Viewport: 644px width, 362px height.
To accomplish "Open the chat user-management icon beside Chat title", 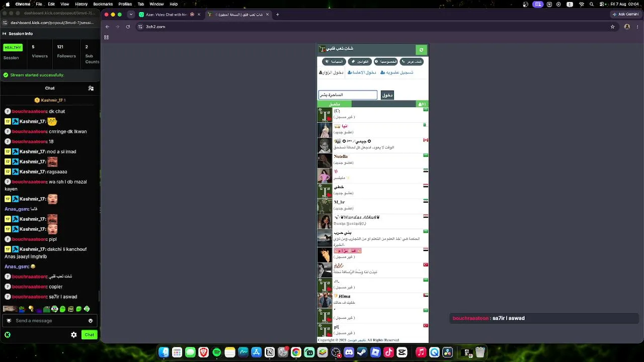I will pyautogui.click(x=91, y=88).
